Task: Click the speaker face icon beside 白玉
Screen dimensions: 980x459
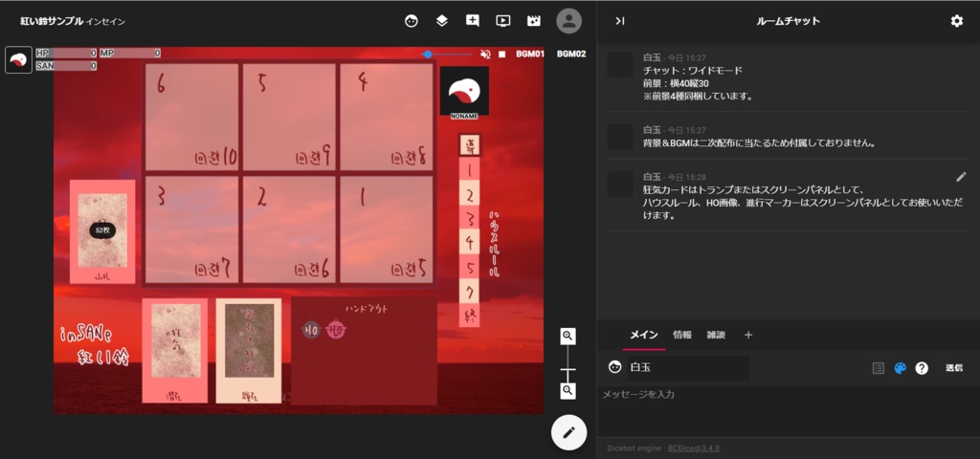Action: (x=615, y=367)
